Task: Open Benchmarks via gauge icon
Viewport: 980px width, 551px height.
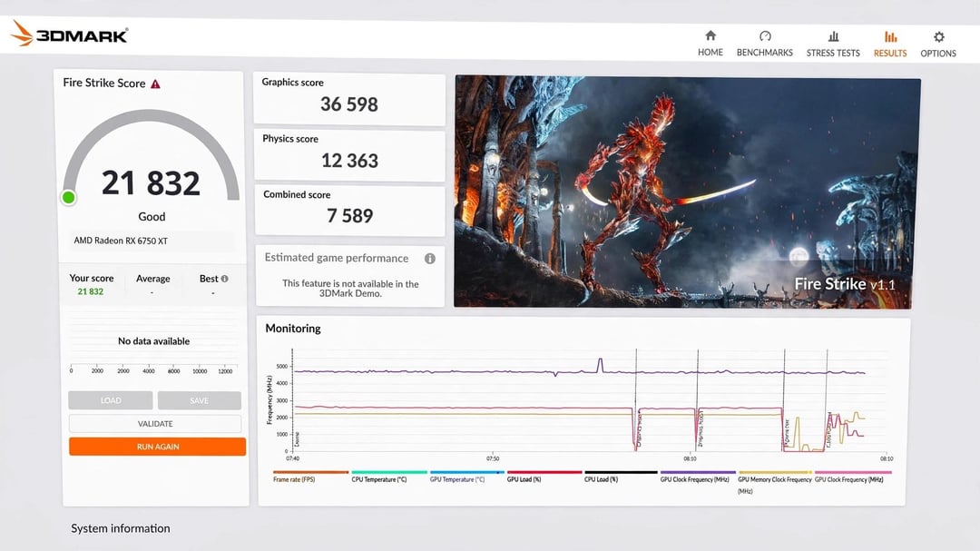Action: click(x=764, y=36)
